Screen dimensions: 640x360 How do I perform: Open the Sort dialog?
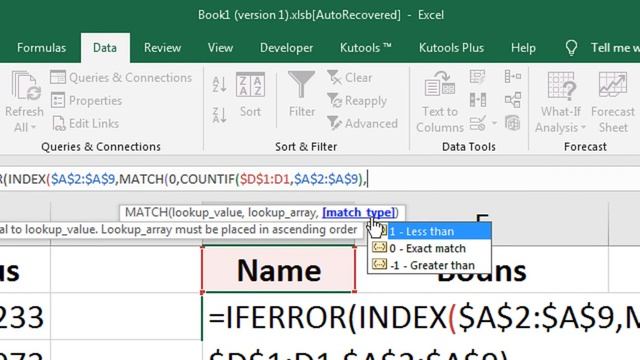pyautogui.click(x=250, y=95)
